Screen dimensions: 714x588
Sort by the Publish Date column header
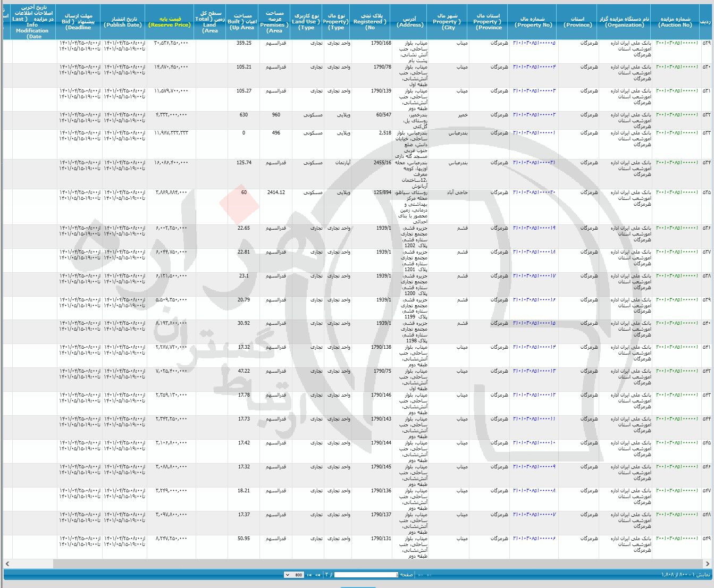pyautogui.click(x=123, y=22)
